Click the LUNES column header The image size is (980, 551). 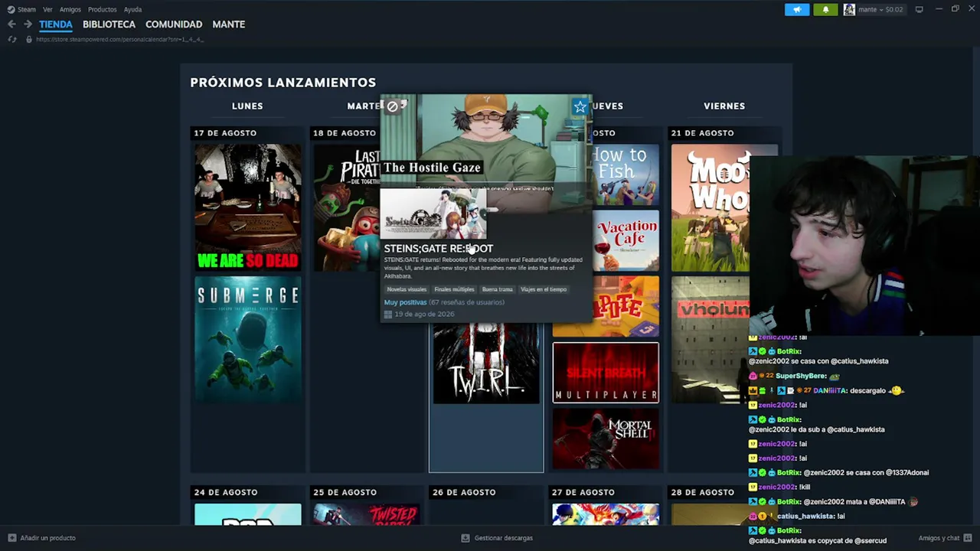point(247,106)
